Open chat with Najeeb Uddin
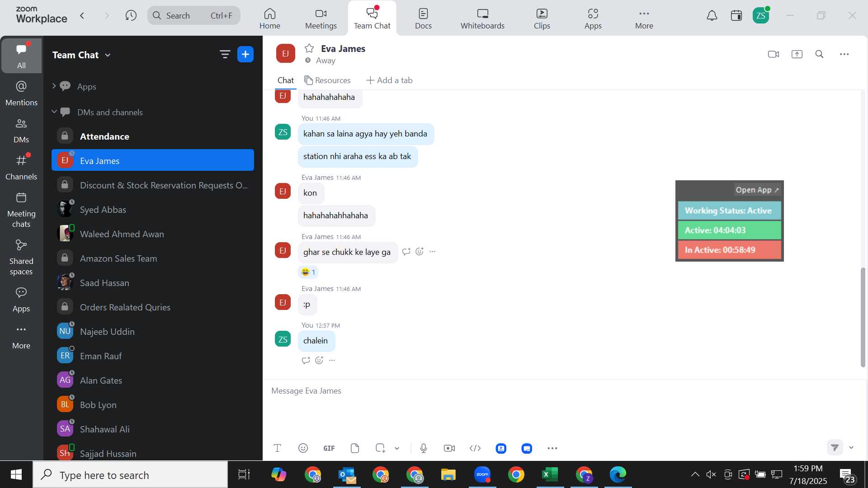This screenshot has width=868, height=488. click(153, 331)
